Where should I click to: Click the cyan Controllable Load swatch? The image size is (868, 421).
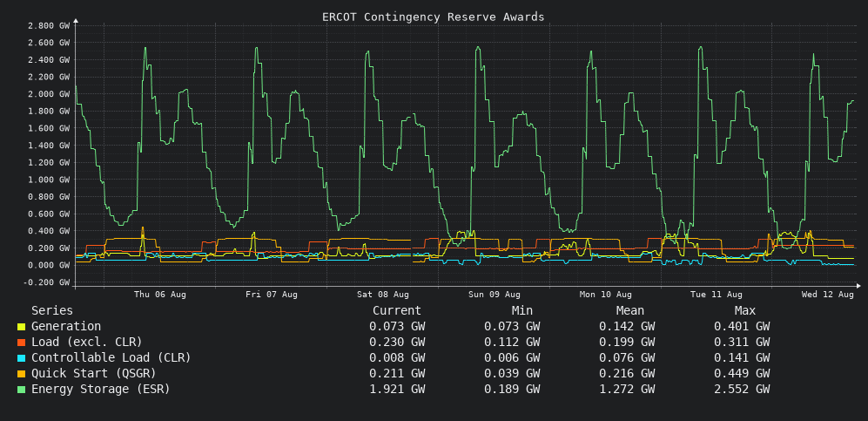pos(21,358)
